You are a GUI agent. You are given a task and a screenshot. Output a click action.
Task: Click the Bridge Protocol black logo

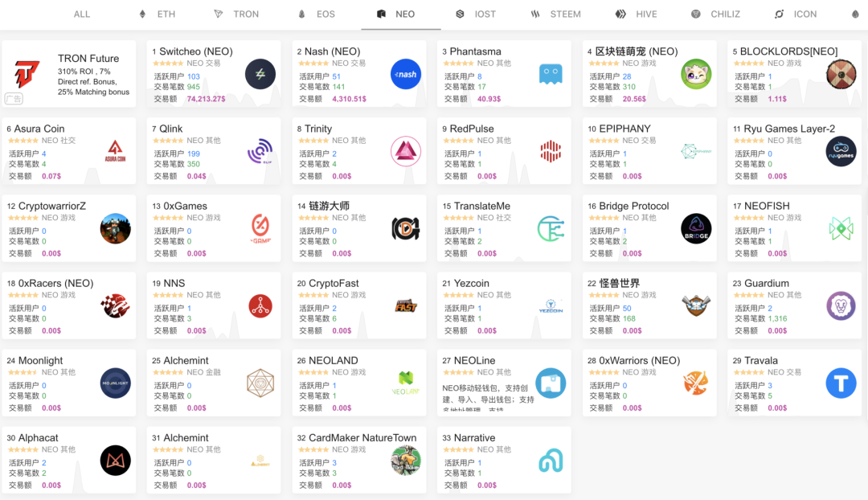pos(696,228)
